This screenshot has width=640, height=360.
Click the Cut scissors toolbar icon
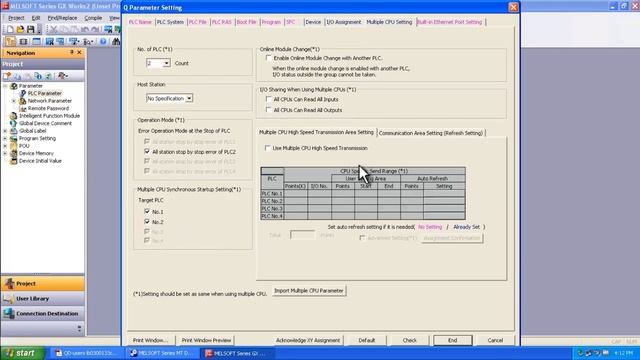(x=53, y=29)
